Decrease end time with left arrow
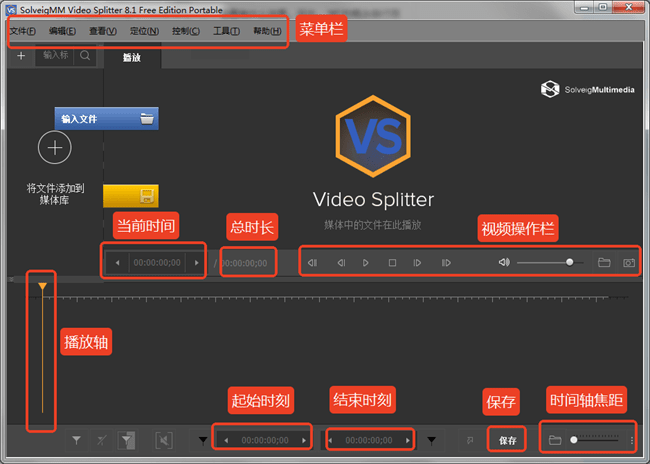The height and width of the screenshot is (464, 650). [330, 440]
